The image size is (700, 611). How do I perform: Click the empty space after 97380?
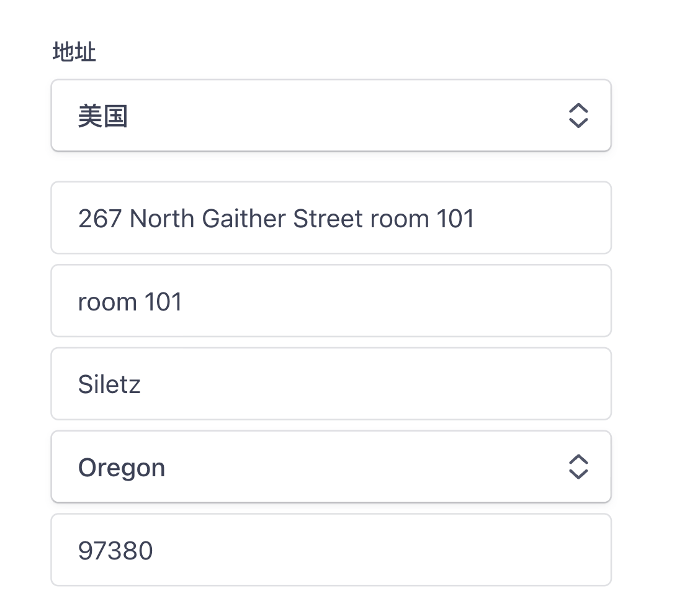pyautogui.click(x=372, y=550)
